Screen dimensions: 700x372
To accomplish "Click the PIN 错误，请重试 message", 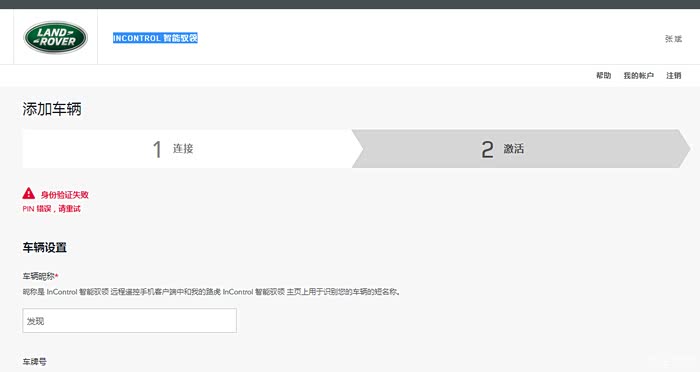I will coord(51,209).
